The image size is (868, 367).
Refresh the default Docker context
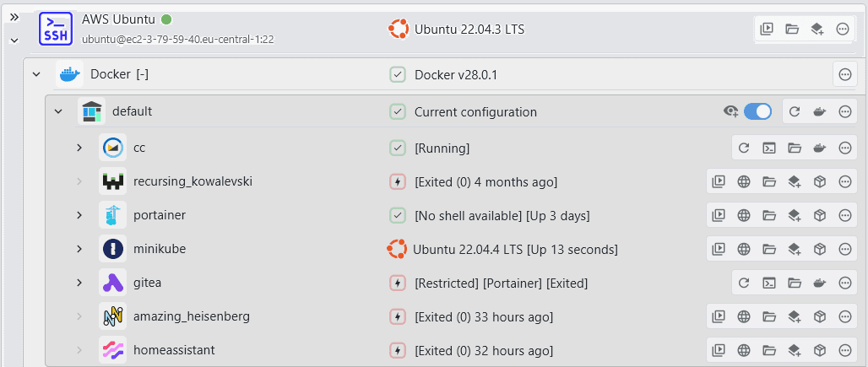point(795,111)
